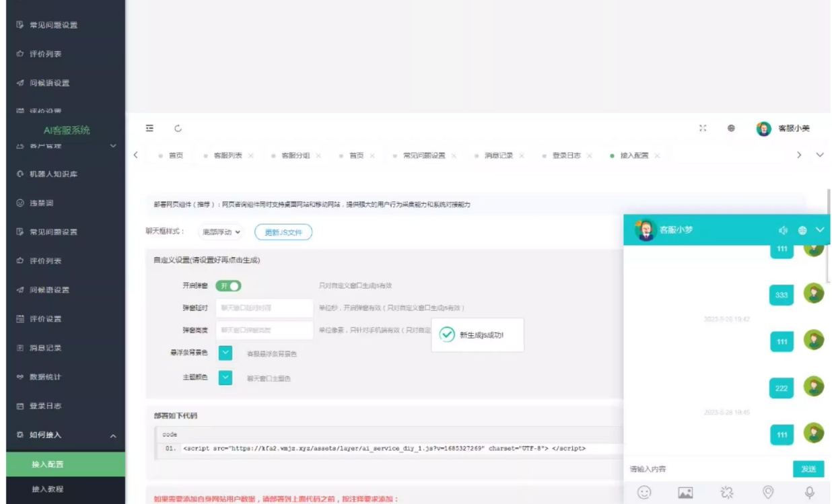
Task: Open the 悬浮条背景色 color picker
Action: pyautogui.click(x=226, y=353)
